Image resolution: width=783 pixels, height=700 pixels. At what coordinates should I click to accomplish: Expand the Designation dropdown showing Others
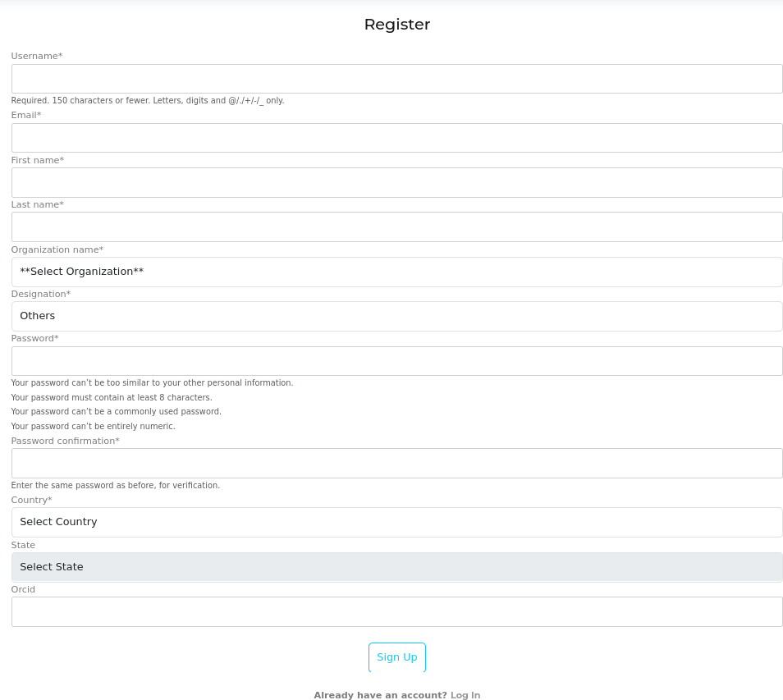(x=396, y=316)
